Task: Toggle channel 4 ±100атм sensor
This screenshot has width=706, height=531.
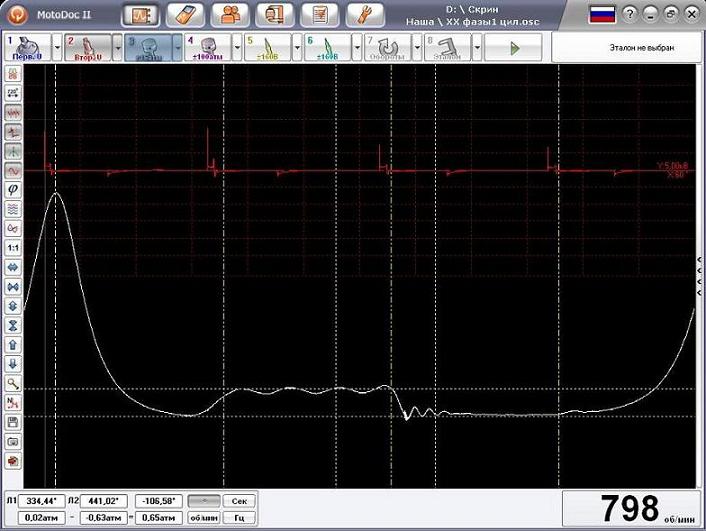Action: coord(208,47)
